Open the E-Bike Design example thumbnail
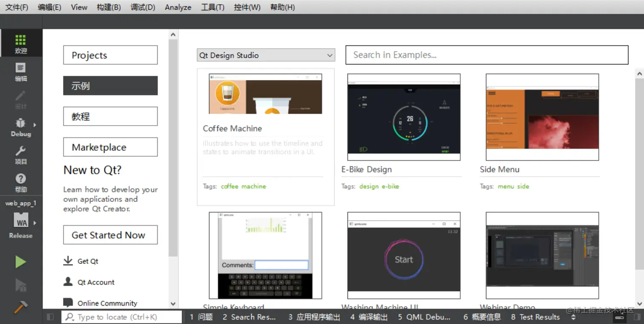The image size is (644, 324). point(404,117)
